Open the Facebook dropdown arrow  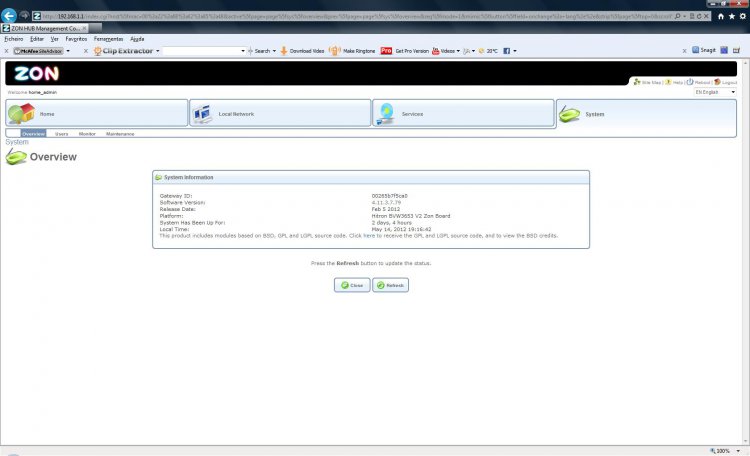[x=515, y=51]
